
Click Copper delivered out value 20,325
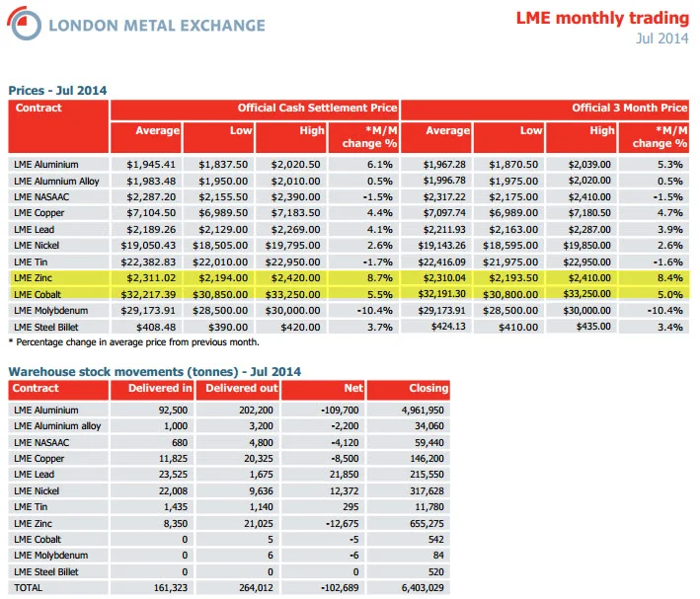coord(259,459)
